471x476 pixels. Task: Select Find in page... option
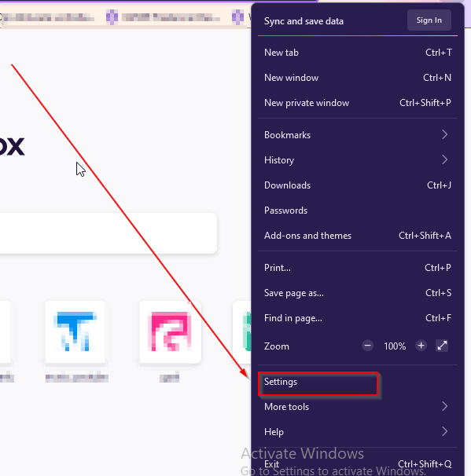coord(358,318)
